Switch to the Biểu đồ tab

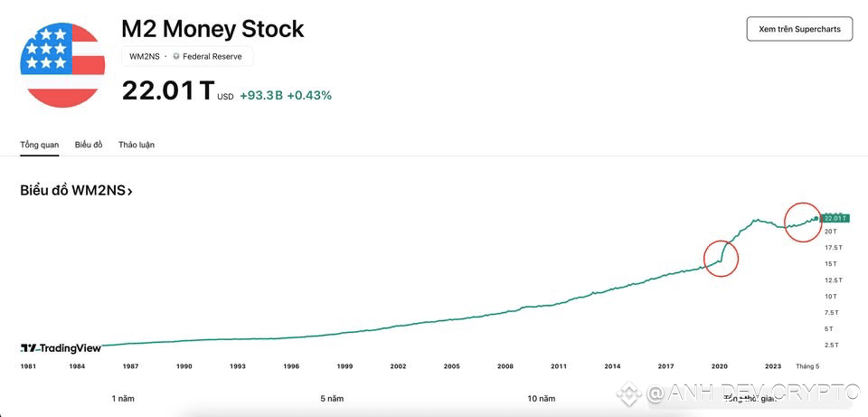coord(89,145)
